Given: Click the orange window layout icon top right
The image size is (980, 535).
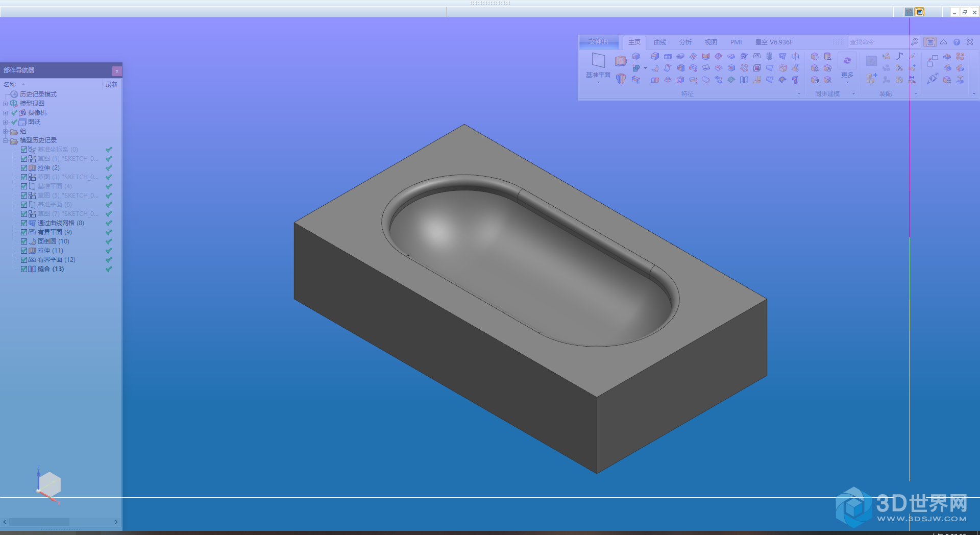Looking at the screenshot, I should [920, 12].
